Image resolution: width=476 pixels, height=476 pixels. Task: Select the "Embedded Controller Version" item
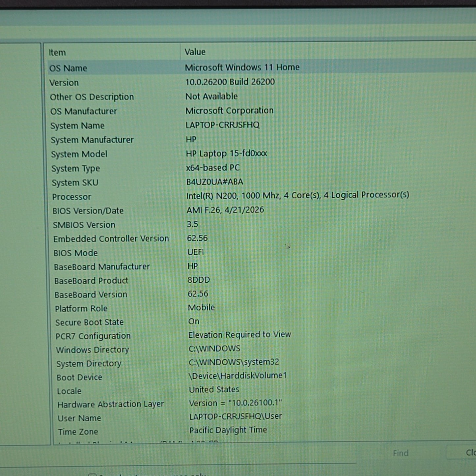click(111, 239)
